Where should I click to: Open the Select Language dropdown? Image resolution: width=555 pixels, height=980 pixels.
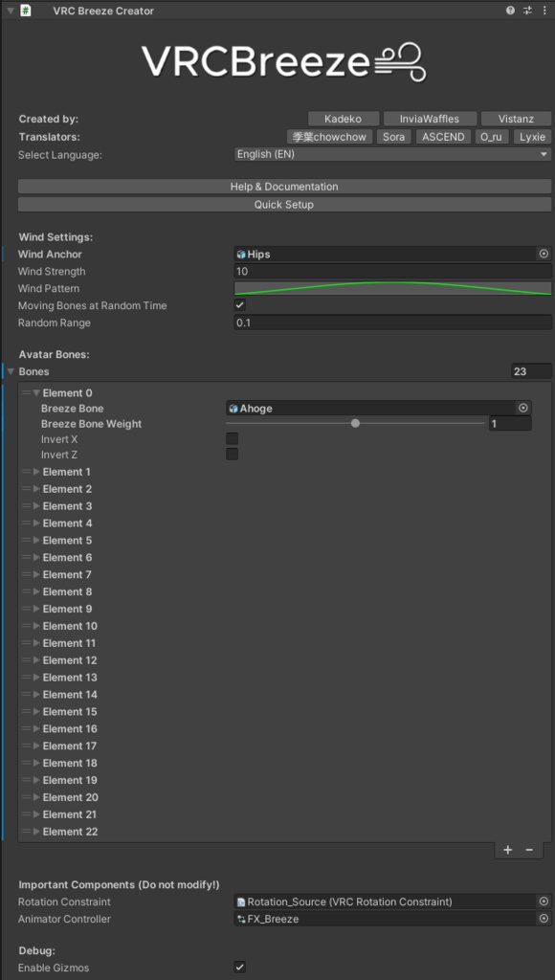coord(392,154)
